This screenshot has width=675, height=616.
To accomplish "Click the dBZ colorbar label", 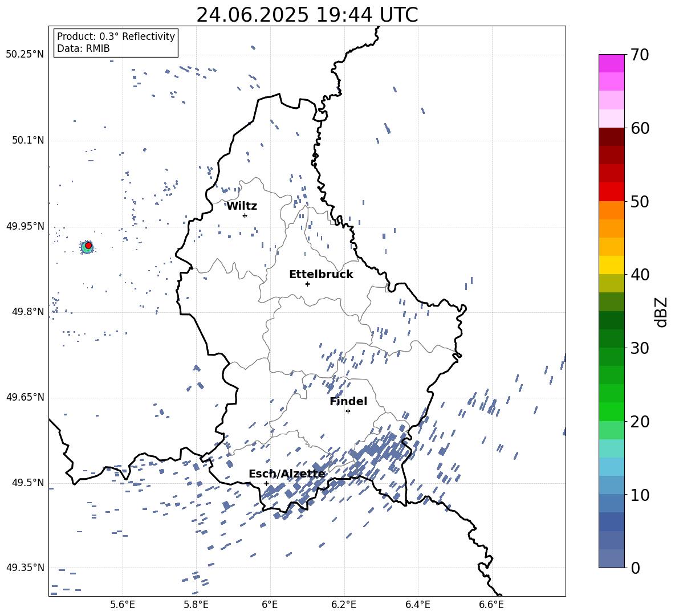I will coord(661,312).
